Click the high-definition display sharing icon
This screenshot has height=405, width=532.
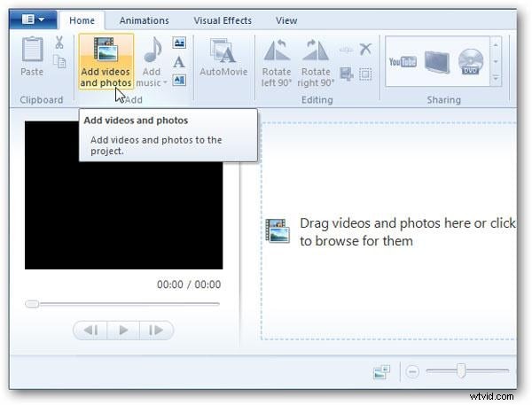point(437,62)
